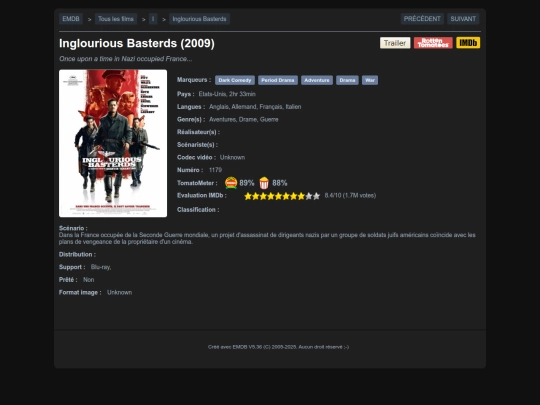The image size is (540, 405).
Task: Click the last grey IMDb rating star
Action: click(x=316, y=196)
